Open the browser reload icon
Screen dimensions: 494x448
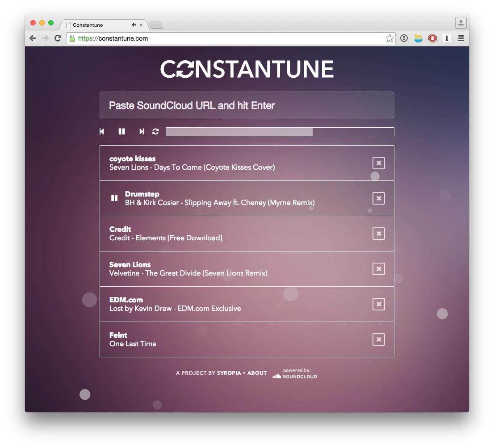58,38
